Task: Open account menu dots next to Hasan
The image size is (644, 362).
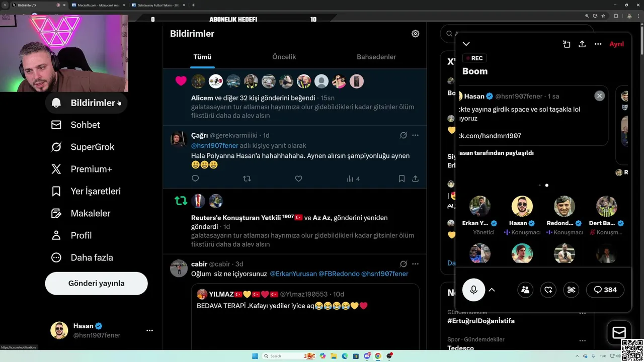Action: (149, 330)
